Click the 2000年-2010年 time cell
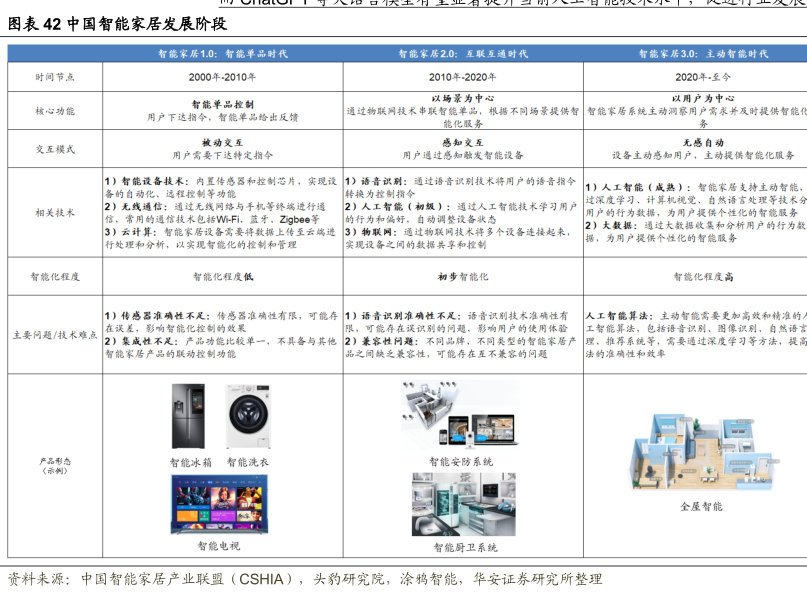807x606 pixels. pos(221,77)
